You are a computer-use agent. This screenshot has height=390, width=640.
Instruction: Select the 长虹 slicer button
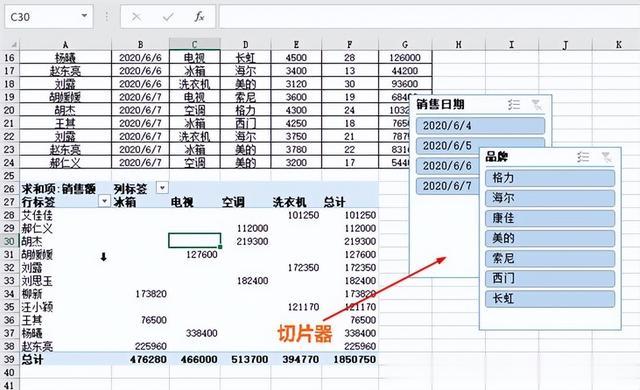click(550, 299)
